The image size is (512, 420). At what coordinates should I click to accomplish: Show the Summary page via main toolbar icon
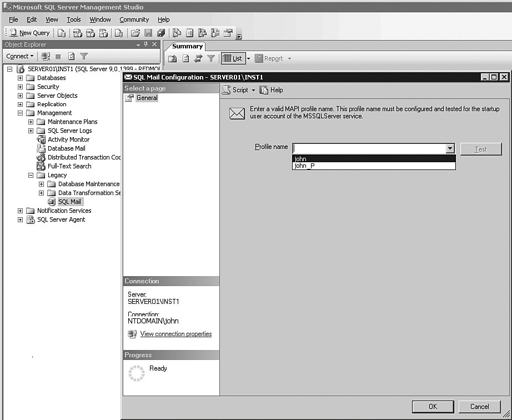pyautogui.click(x=189, y=33)
